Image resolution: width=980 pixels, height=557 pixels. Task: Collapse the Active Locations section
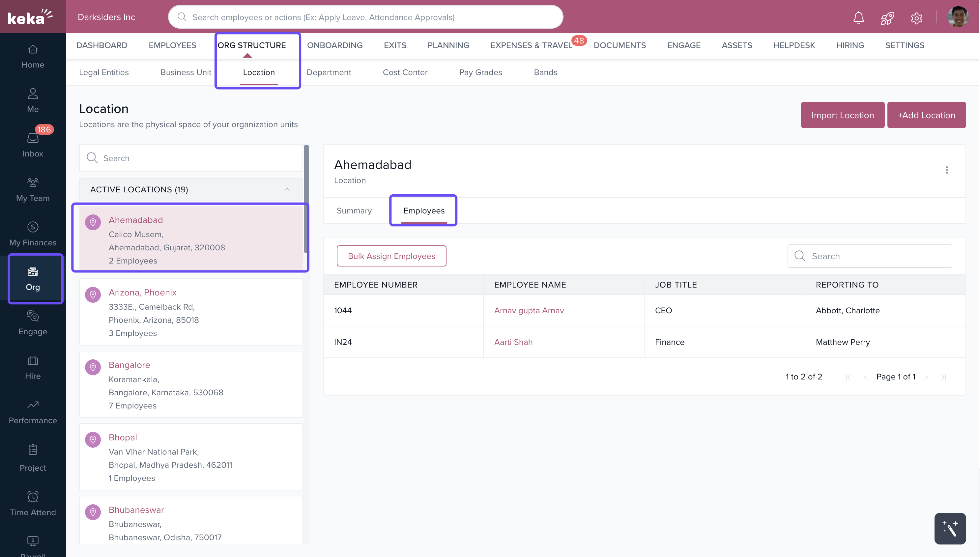tap(287, 189)
